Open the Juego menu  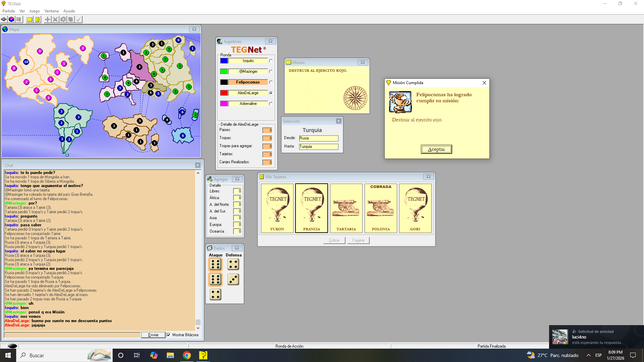coord(35,11)
